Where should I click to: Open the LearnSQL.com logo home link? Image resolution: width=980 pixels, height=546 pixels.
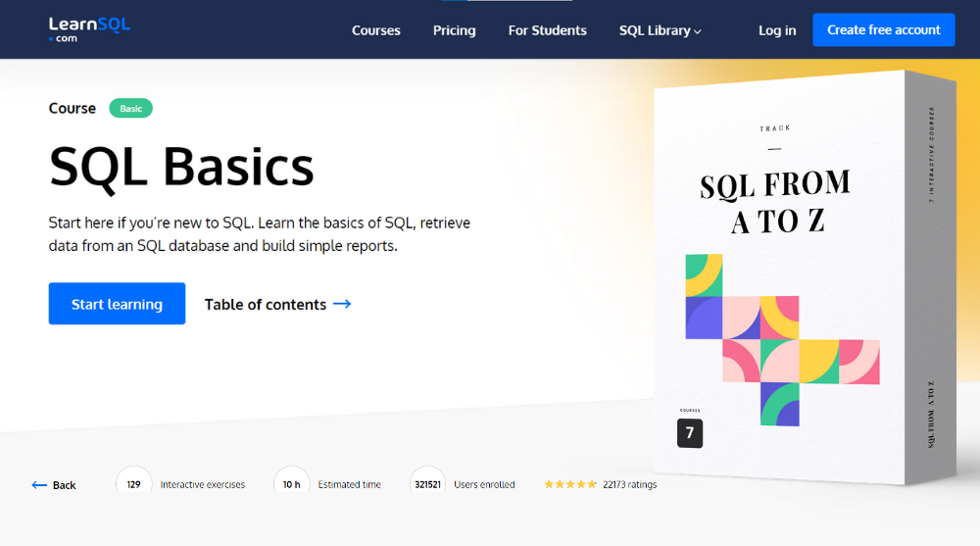tap(89, 29)
